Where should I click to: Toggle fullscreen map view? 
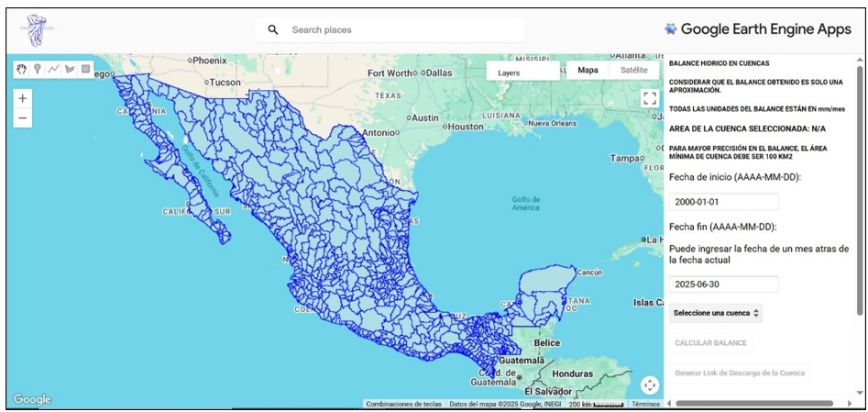pos(649,98)
